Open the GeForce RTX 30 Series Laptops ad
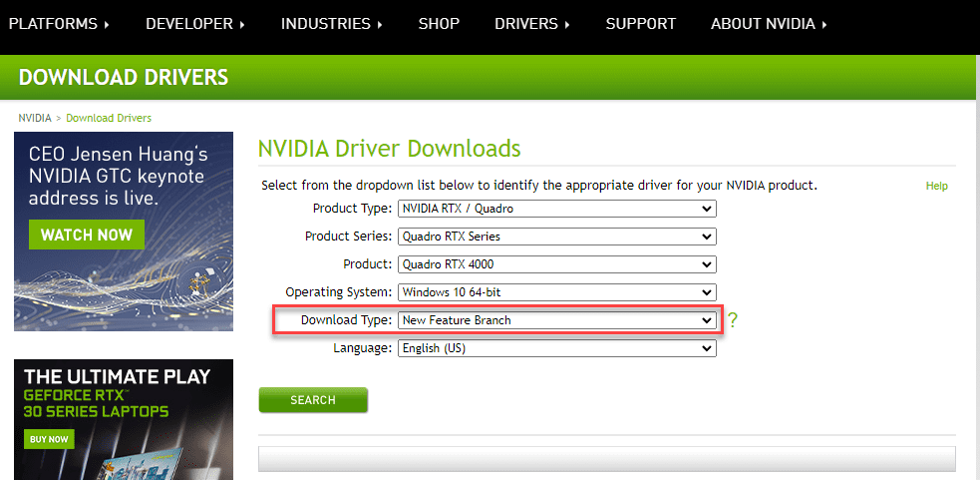980x480 pixels. pos(124,419)
